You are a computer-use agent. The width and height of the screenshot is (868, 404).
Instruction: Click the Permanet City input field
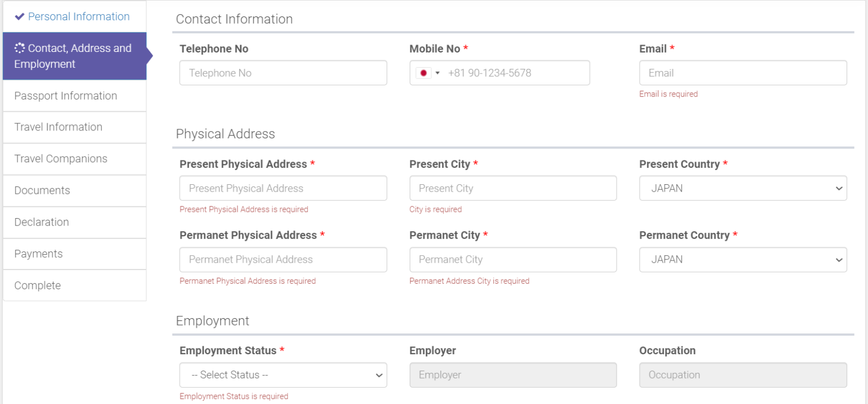513,259
